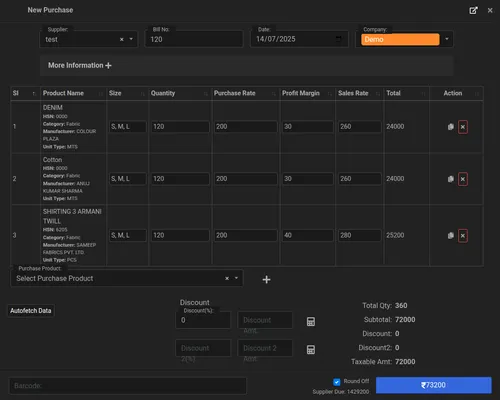Sort by Purchase Rate column header
This screenshot has width=500, height=400.
coord(245,93)
